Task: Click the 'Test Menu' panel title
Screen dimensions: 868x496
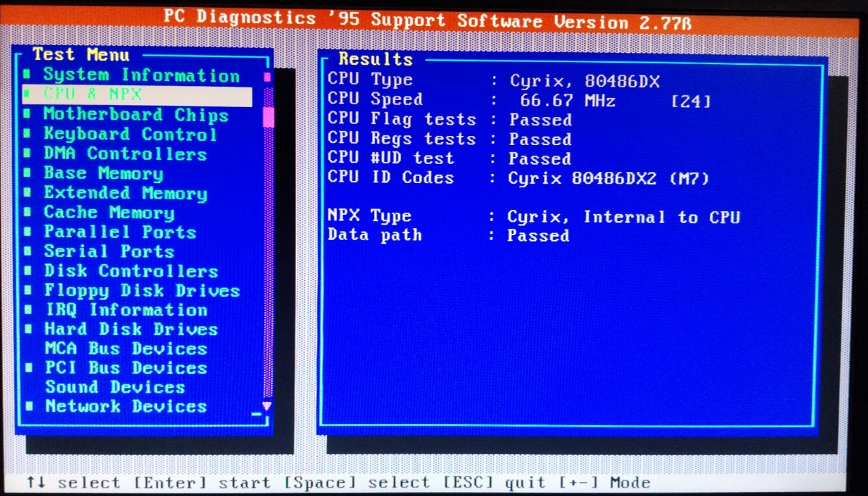Action: click(x=81, y=55)
